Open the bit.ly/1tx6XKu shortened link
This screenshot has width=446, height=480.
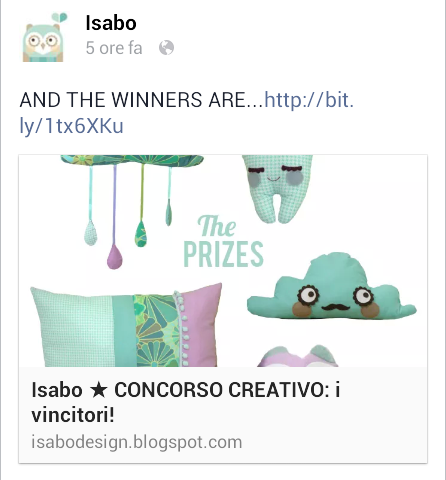pos(187,113)
